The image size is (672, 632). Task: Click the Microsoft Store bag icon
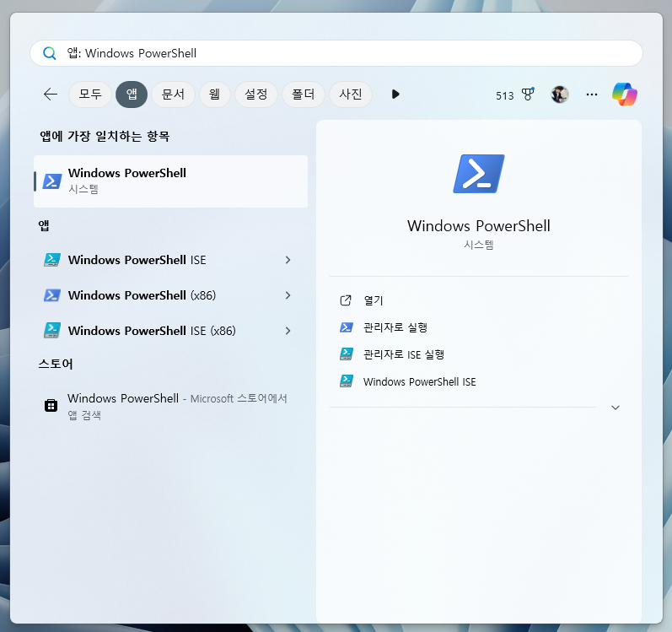click(51, 405)
